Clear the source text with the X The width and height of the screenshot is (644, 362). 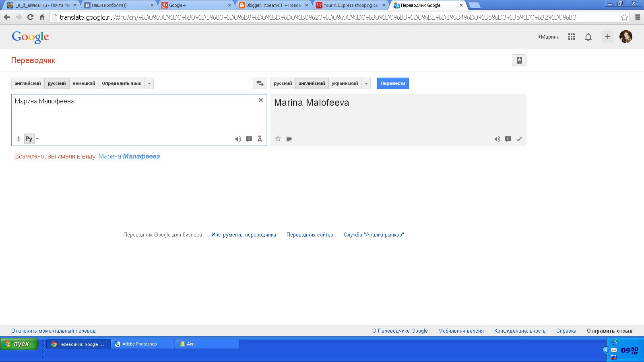261,100
